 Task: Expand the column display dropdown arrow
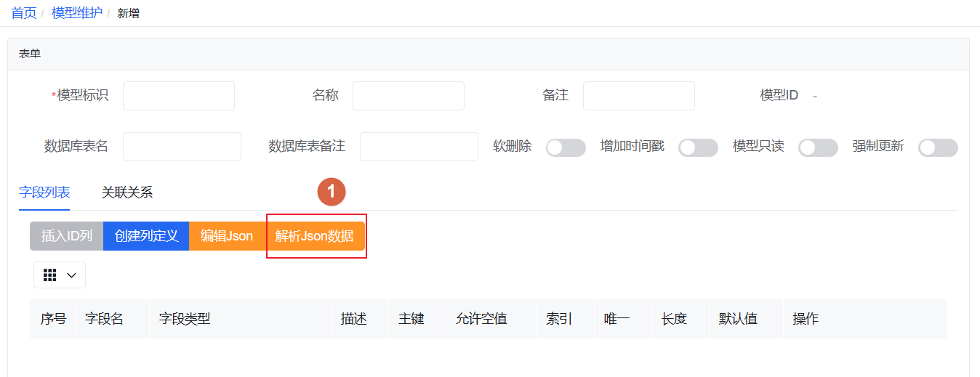tap(71, 275)
